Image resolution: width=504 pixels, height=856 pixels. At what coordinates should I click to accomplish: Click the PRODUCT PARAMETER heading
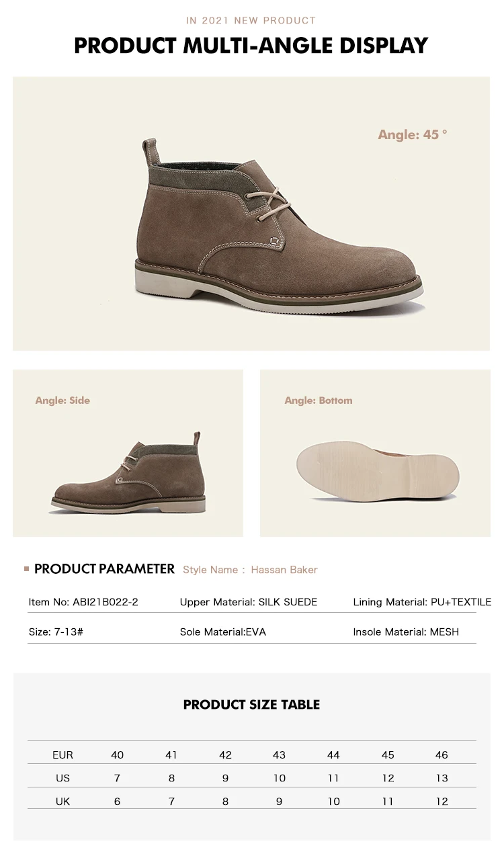pyautogui.click(x=104, y=569)
